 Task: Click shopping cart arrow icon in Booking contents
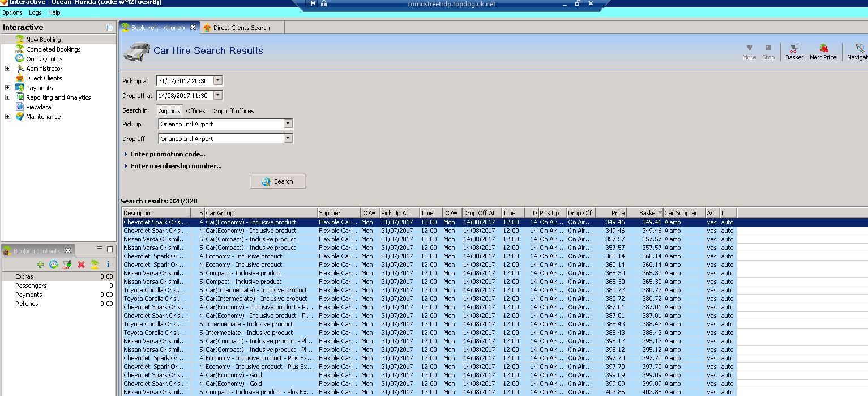coord(67,265)
